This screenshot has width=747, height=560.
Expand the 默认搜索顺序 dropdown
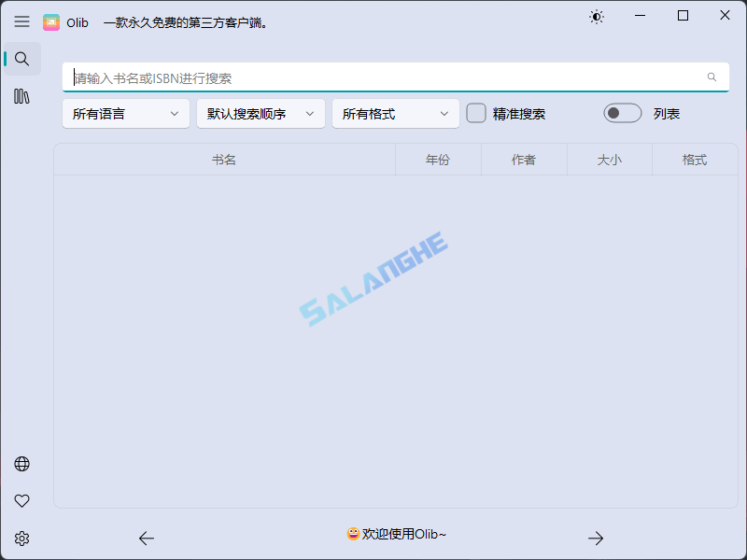tap(261, 113)
